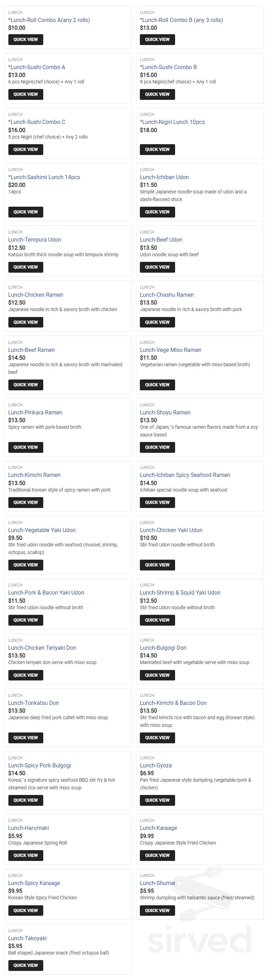The height and width of the screenshot is (980, 271).
Task: Click the Lunch-Vege Miso Ramen title
Action: [x=170, y=350]
